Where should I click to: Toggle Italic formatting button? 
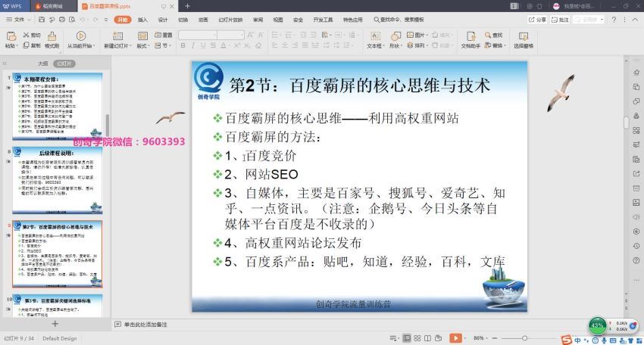[x=193, y=45]
